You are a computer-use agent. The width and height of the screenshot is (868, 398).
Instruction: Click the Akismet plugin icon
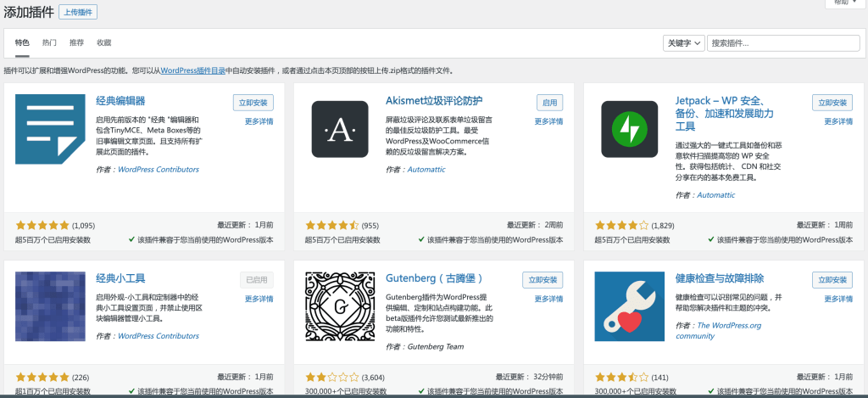pos(340,129)
